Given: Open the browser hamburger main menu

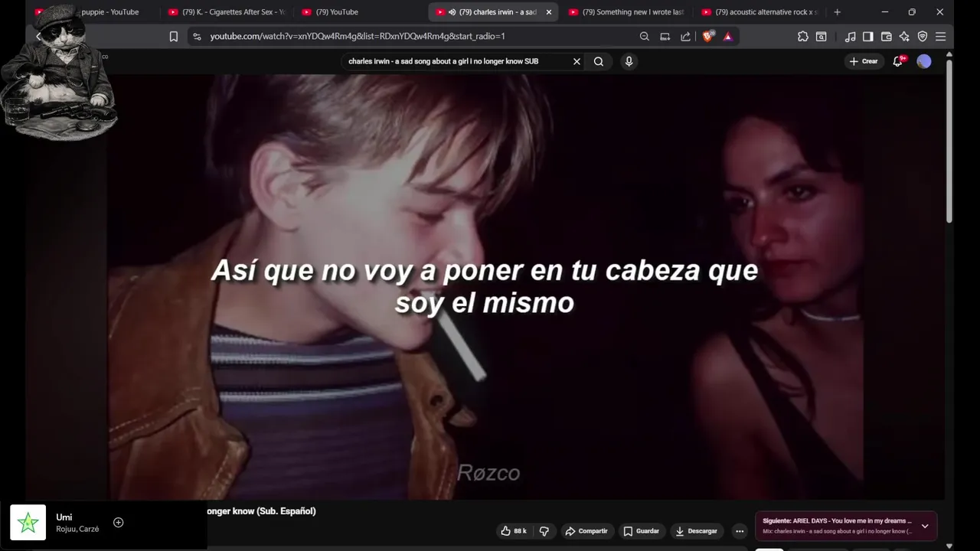Looking at the screenshot, I should (941, 36).
